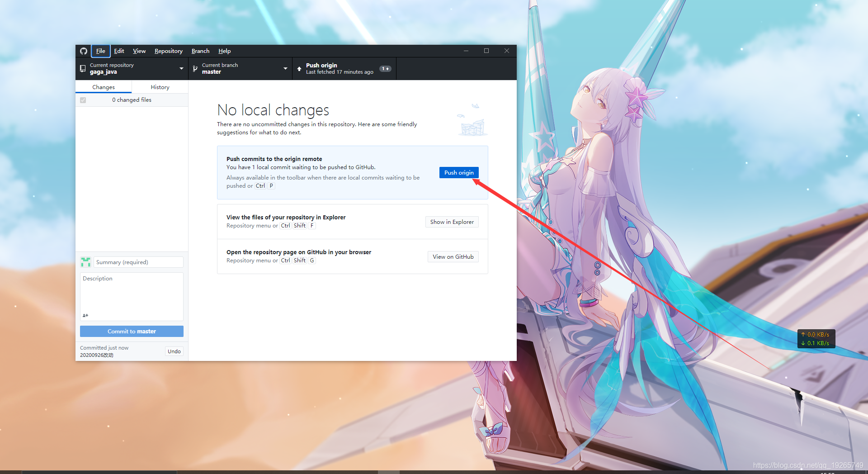Click the 'No local changes' heading

point(273,110)
